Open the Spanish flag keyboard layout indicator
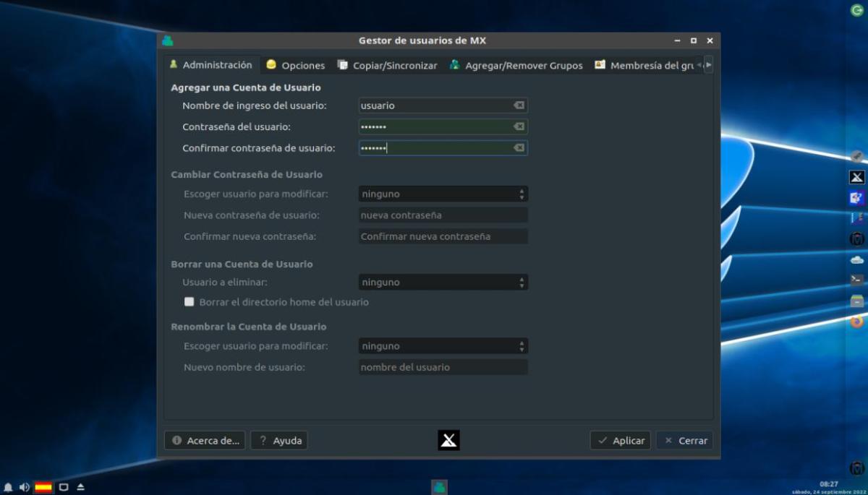This screenshot has height=495, width=868. point(43,487)
